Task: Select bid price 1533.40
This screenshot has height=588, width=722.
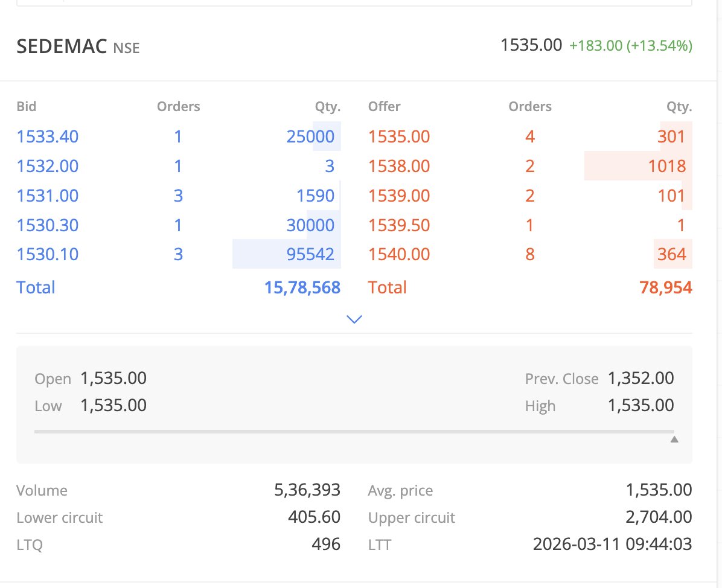Action: click(x=48, y=136)
